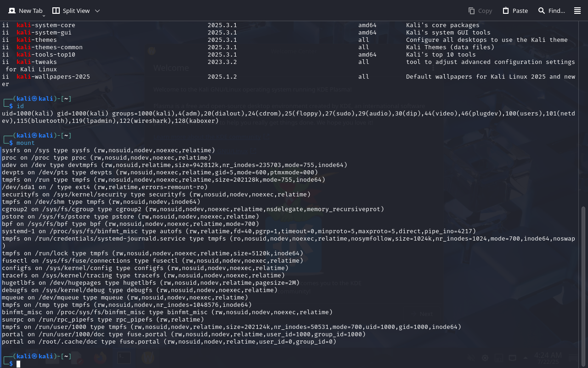Click the 'securityfs on /sys/kernel/security' line

[156, 195]
